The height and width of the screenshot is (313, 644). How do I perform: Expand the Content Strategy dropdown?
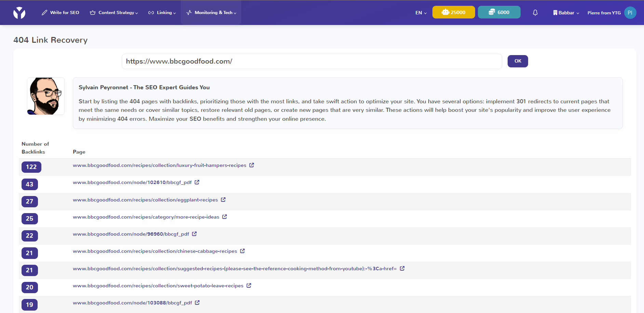tap(114, 13)
